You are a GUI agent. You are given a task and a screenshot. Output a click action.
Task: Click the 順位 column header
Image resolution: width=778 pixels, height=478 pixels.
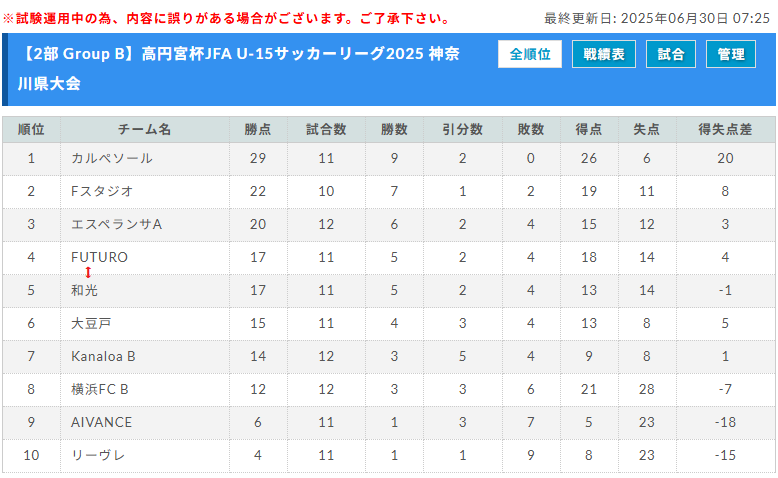[x=31, y=129]
